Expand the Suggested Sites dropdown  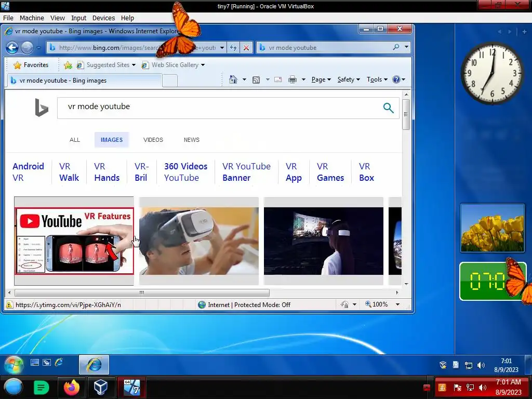(x=134, y=65)
